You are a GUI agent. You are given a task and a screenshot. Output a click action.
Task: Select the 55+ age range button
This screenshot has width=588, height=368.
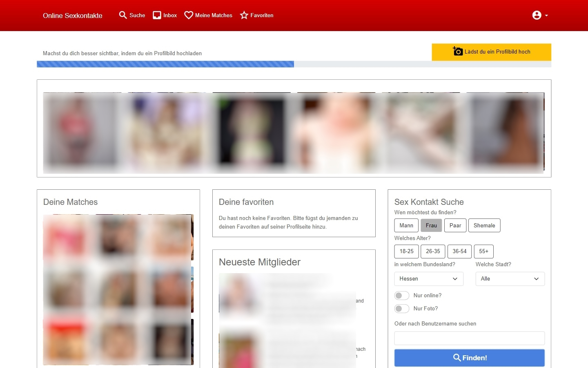point(483,251)
